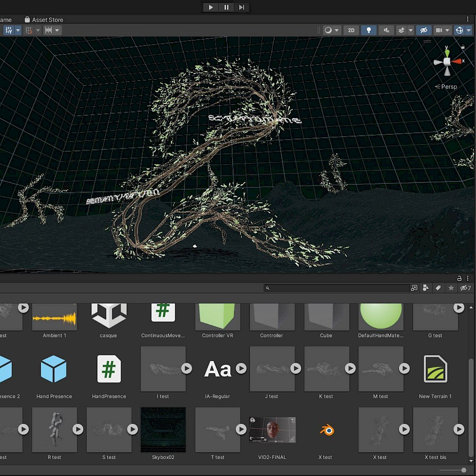
Task: Open the draw mode dropdown arrow
Action: [337, 30]
